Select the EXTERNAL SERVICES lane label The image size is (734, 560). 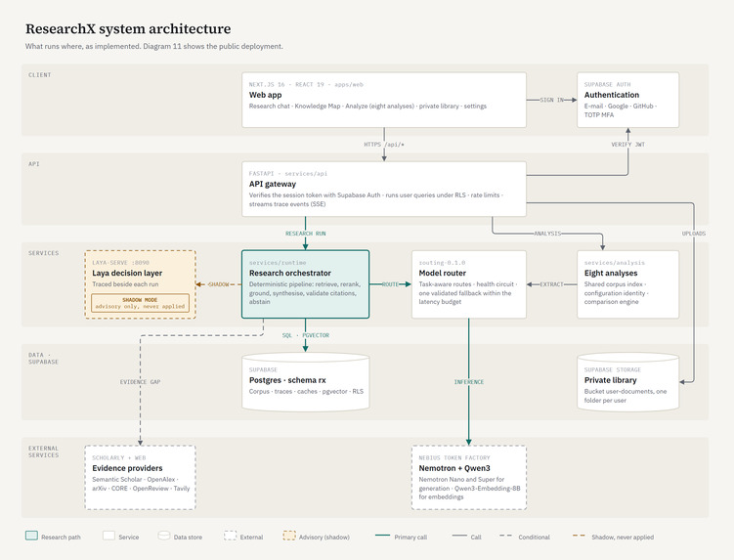(44, 452)
